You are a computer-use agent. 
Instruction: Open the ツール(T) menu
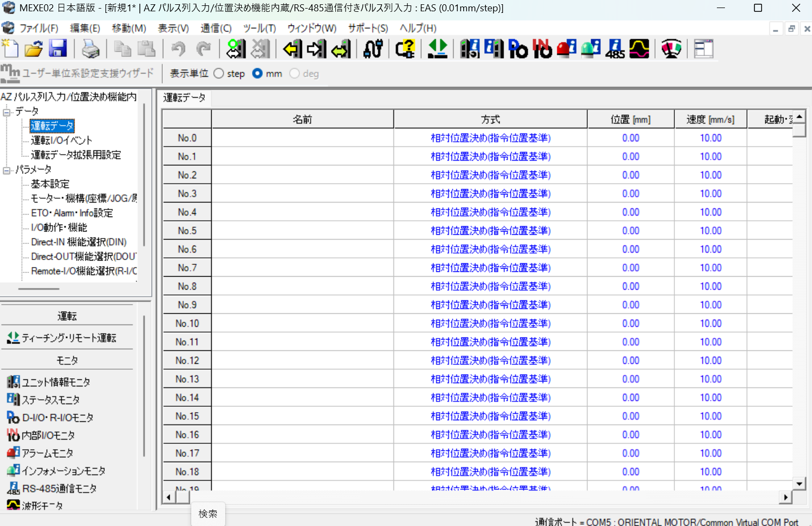click(259, 28)
